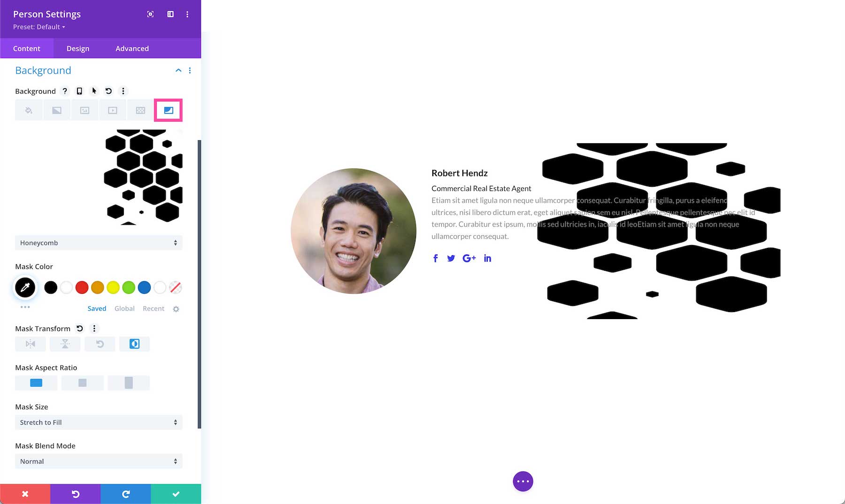Screen dimensions: 845x504
Task: Open color palette settings gear
Action: [176, 309]
